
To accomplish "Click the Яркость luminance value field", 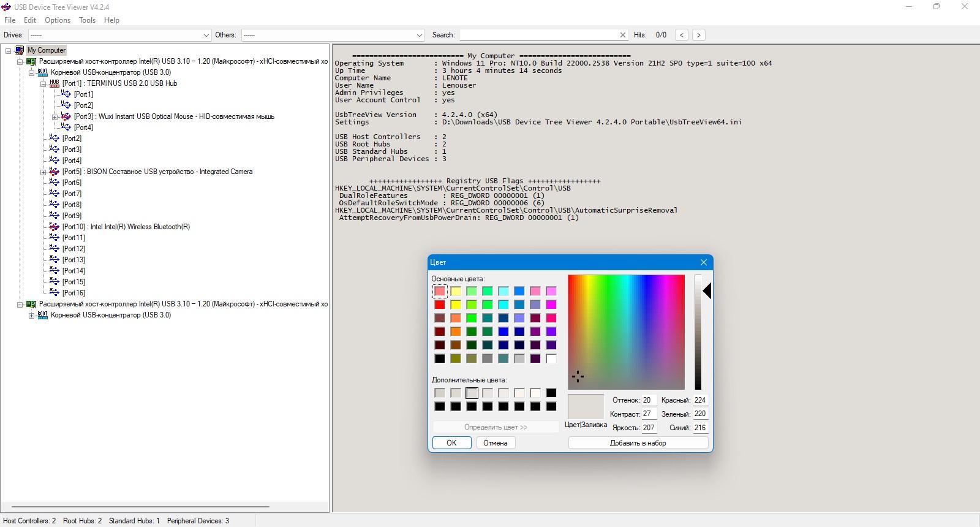I will [649, 428].
